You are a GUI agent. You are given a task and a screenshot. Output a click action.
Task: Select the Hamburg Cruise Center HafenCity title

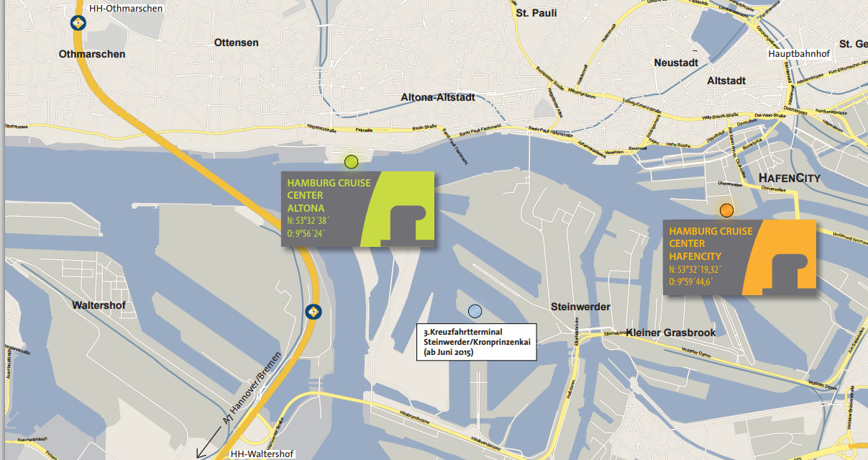pos(711,243)
